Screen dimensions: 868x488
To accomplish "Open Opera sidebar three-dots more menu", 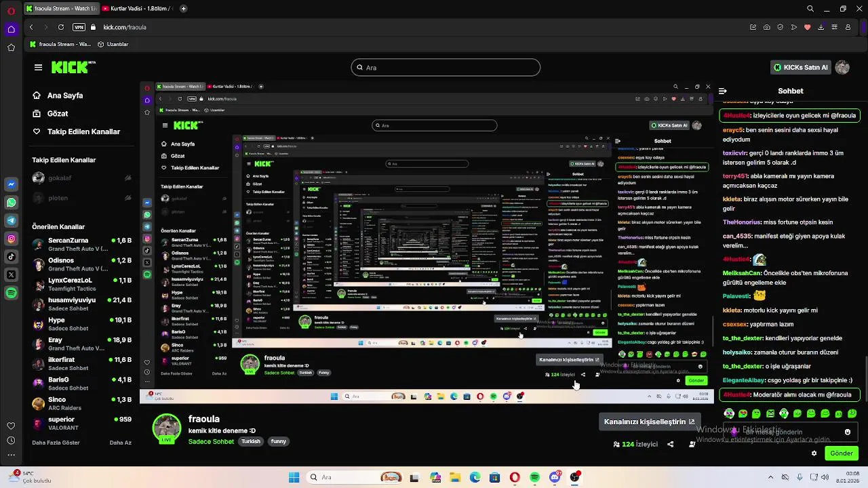I will point(11,456).
